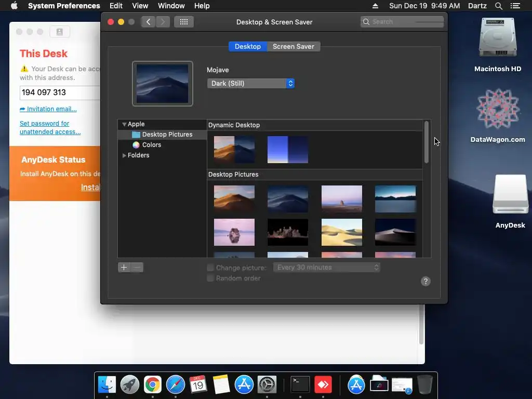Focus the preferences Search field
The width and height of the screenshot is (532, 399).
click(x=402, y=22)
